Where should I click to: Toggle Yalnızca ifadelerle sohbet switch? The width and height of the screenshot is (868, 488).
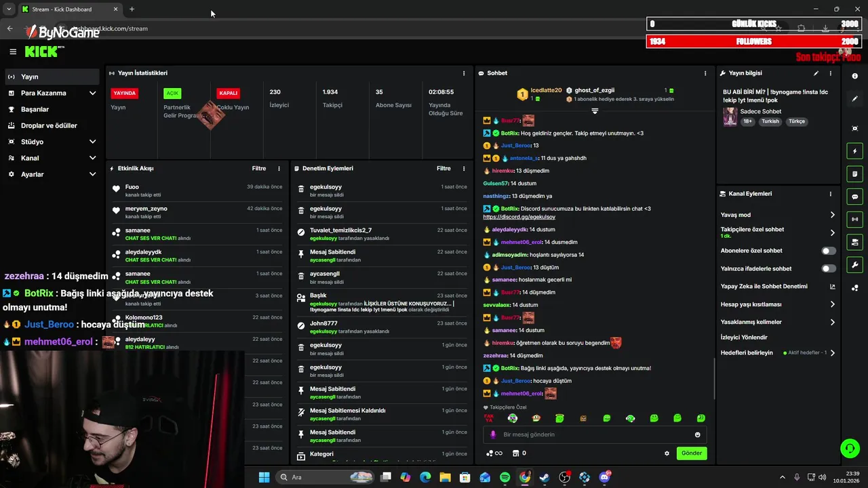(x=829, y=268)
